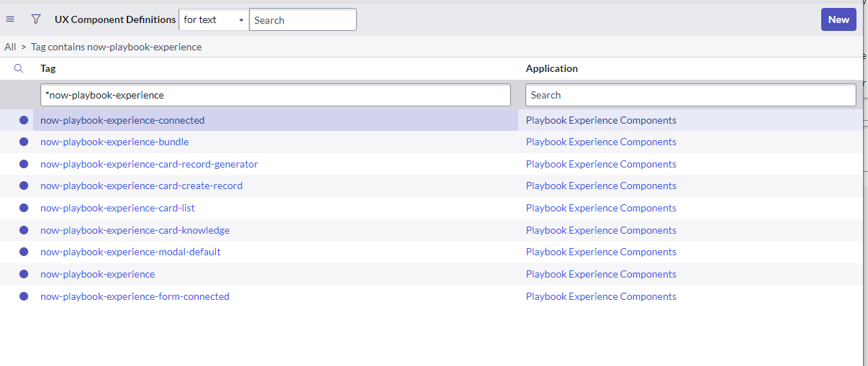The image size is (868, 366).
Task: Toggle the column search magnifier icon
Action: (x=19, y=68)
